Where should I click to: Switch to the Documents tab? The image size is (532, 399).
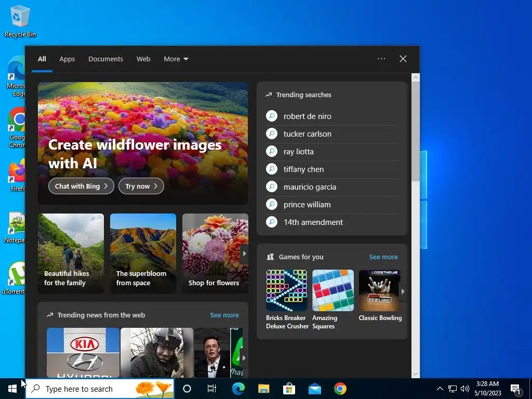tap(105, 59)
